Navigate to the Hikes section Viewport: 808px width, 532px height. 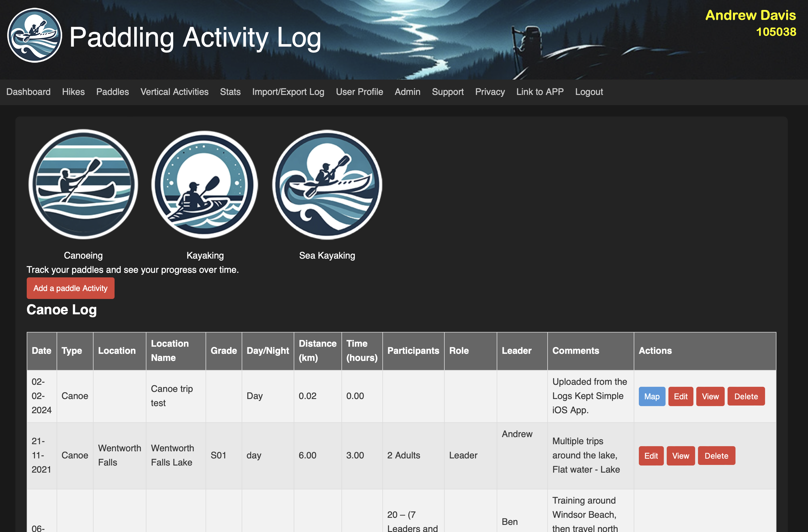point(73,92)
